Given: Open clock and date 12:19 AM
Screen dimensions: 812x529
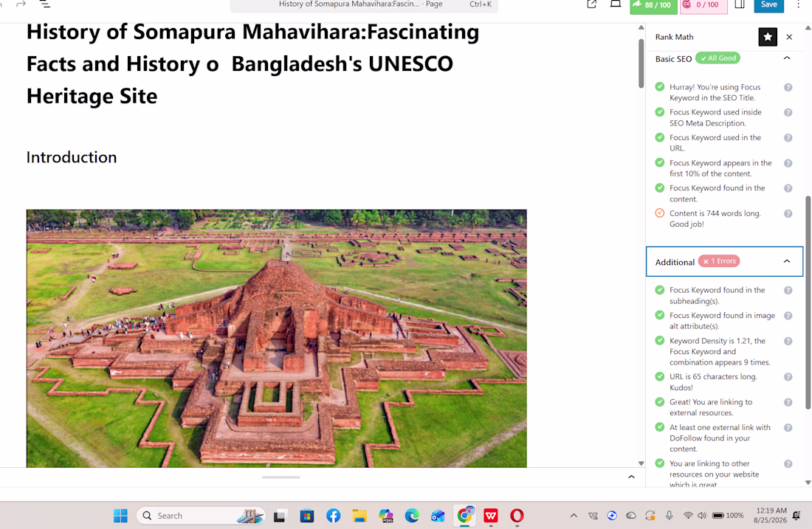Looking at the screenshot, I should [x=771, y=516].
